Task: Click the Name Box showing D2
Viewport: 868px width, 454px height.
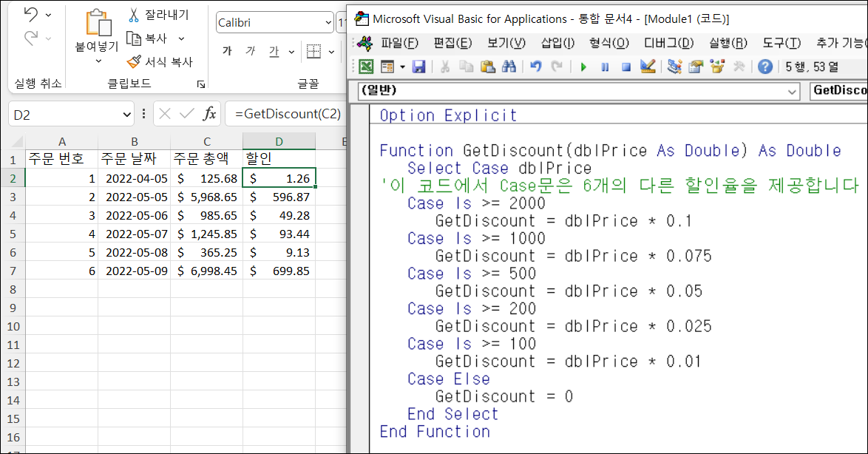Action: coord(65,115)
